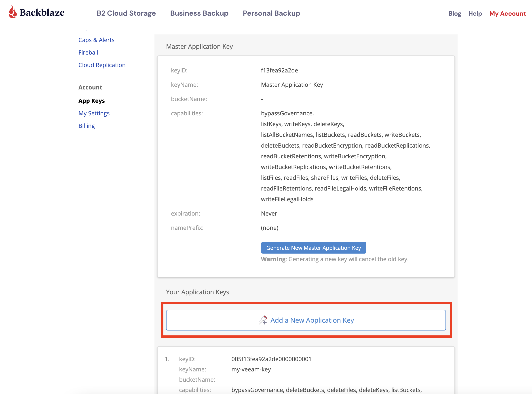Select keyID 005f13fea92a2de0000000001
The height and width of the screenshot is (394, 532).
271,359
